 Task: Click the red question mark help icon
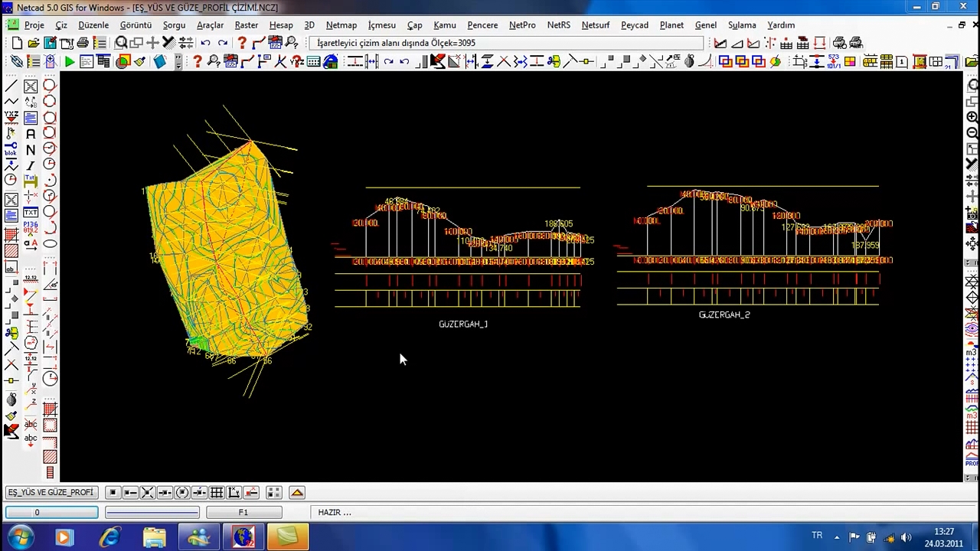242,44
